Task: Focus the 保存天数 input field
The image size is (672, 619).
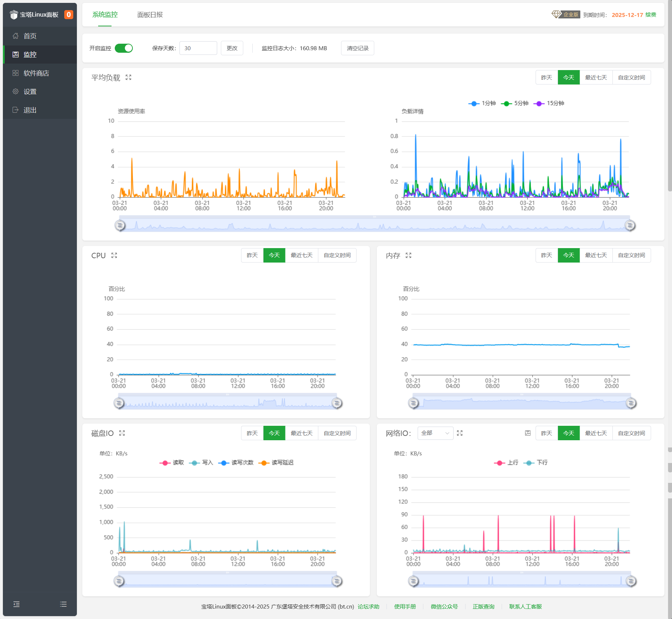Action: 198,48
